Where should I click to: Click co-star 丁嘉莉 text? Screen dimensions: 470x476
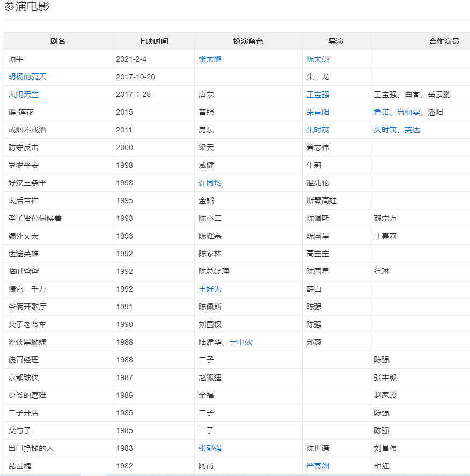pyautogui.click(x=386, y=236)
